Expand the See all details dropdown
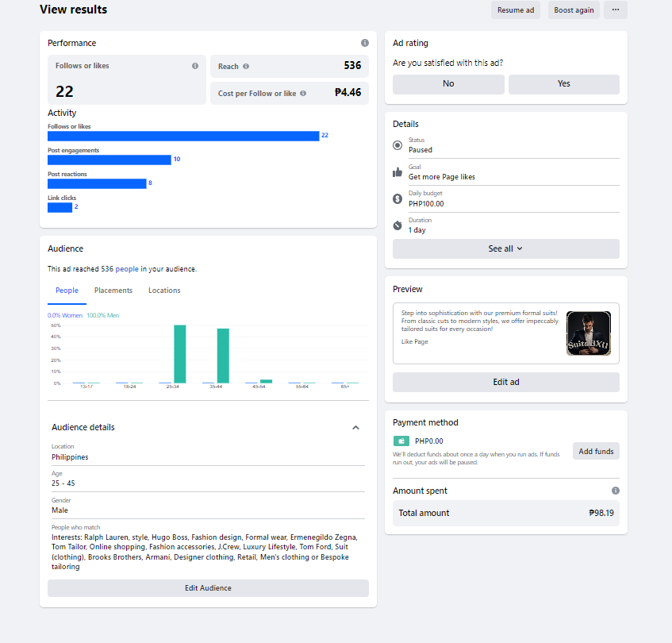This screenshot has width=672, height=643. tap(505, 248)
